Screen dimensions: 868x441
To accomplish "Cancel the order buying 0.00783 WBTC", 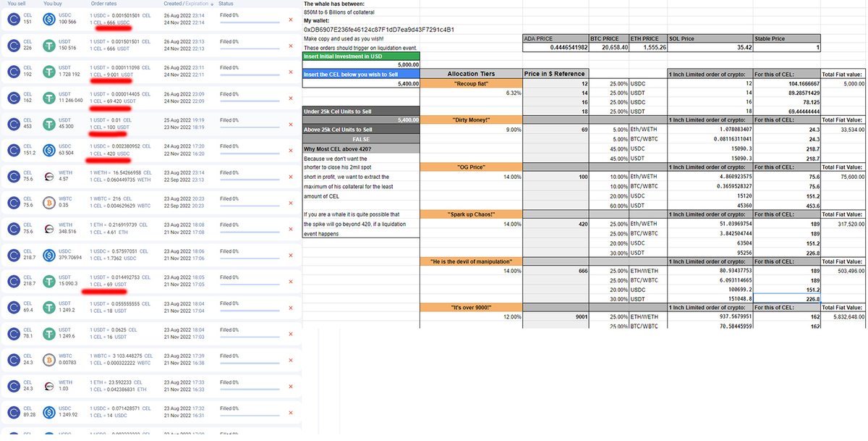I will (290, 359).
